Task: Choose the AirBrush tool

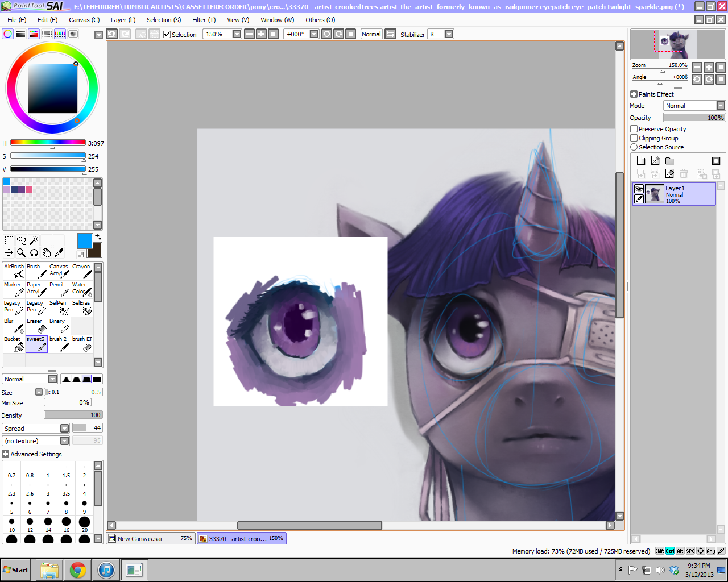Action: (x=14, y=271)
